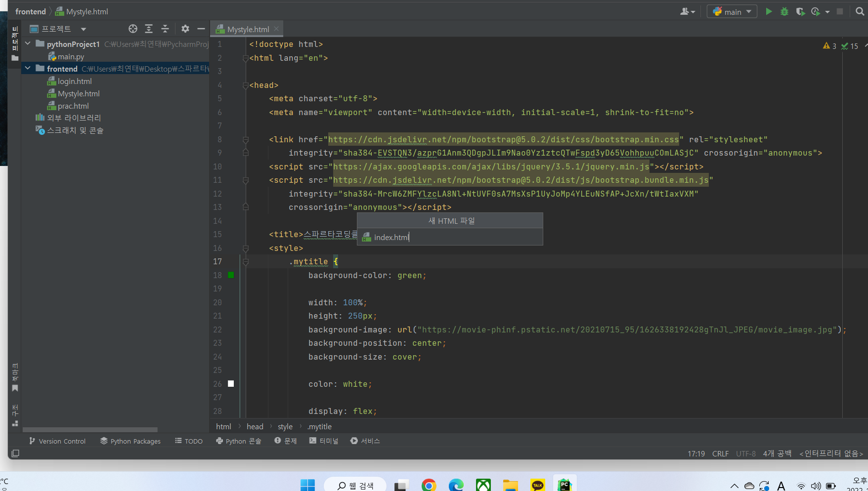Click the profiler run icon

(x=816, y=11)
